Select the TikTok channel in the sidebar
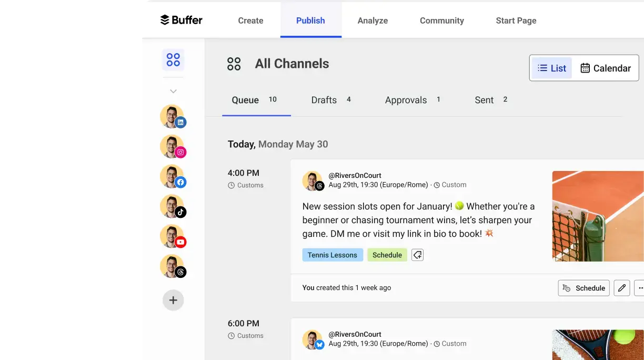 [x=172, y=205]
